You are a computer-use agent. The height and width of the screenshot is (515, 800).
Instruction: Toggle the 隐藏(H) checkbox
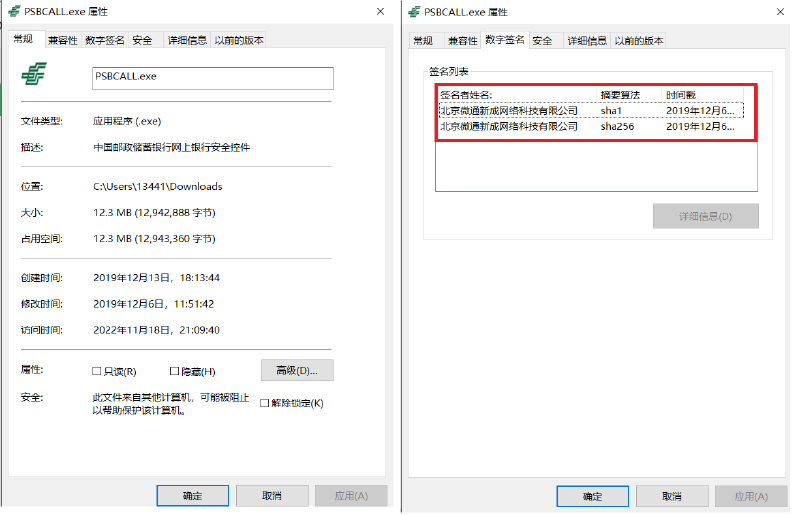click(x=174, y=371)
